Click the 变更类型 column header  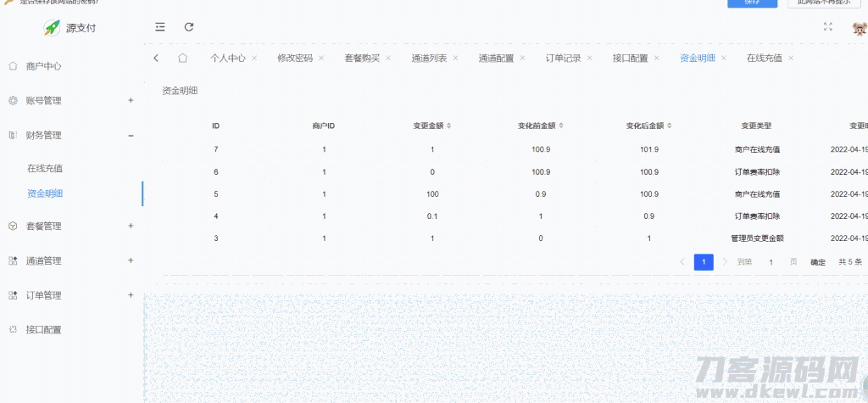[756, 126]
